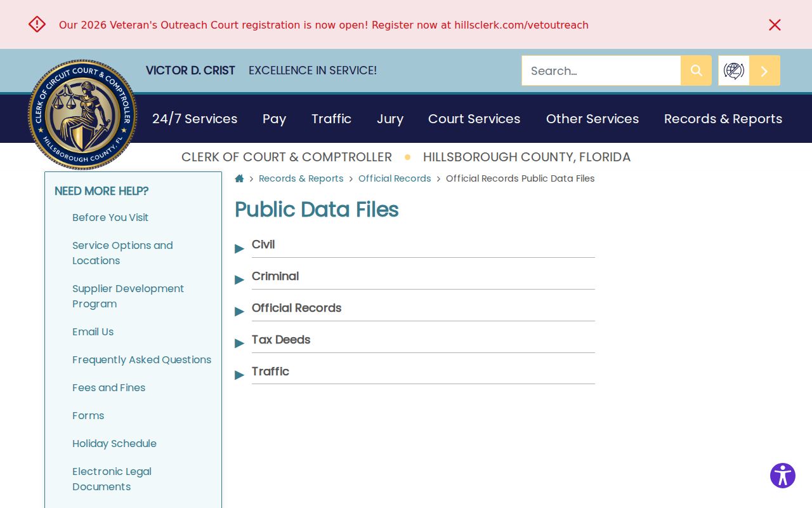Dismiss the Veteran's Outreach Court alert banner

pos(775,25)
